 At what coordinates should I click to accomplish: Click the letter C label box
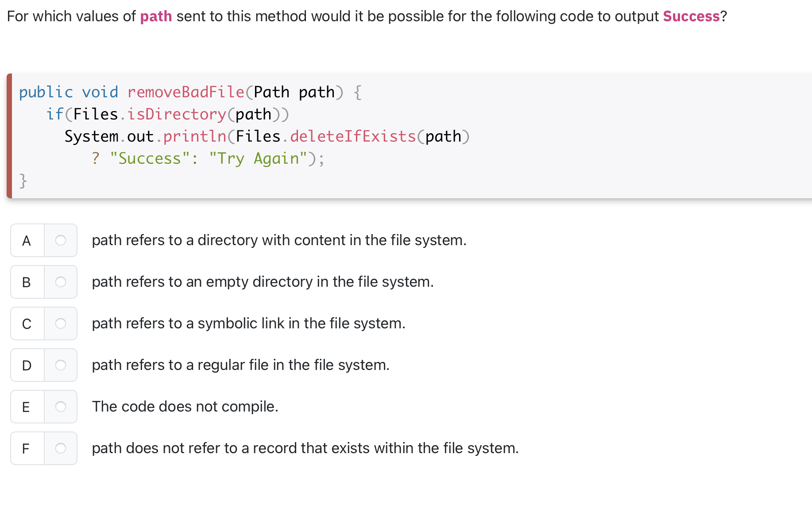point(26,323)
